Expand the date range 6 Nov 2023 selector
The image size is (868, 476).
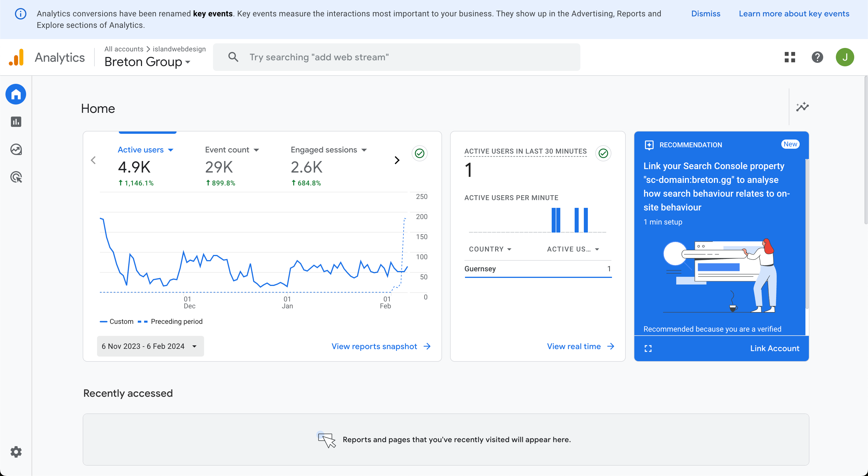click(150, 346)
